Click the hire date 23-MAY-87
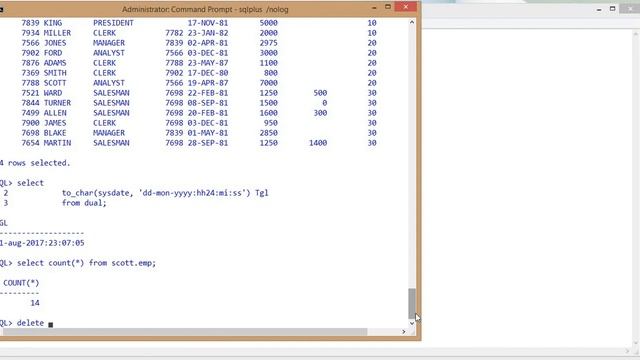The height and width of the screenshot is (360, 640). [x=208, y=63]
